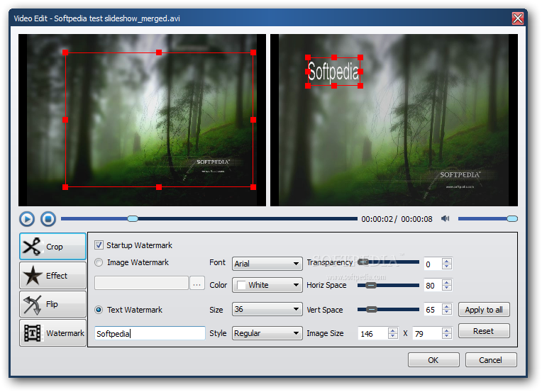Open the Style dropdown showing Regular

pos(267,333)
